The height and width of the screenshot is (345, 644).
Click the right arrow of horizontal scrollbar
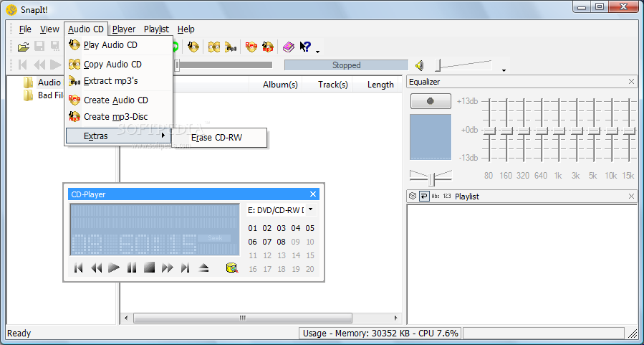point(396,318)
